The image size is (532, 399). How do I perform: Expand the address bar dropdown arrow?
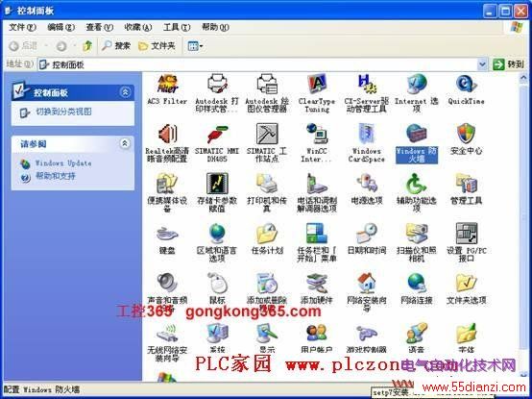(482, 64)
